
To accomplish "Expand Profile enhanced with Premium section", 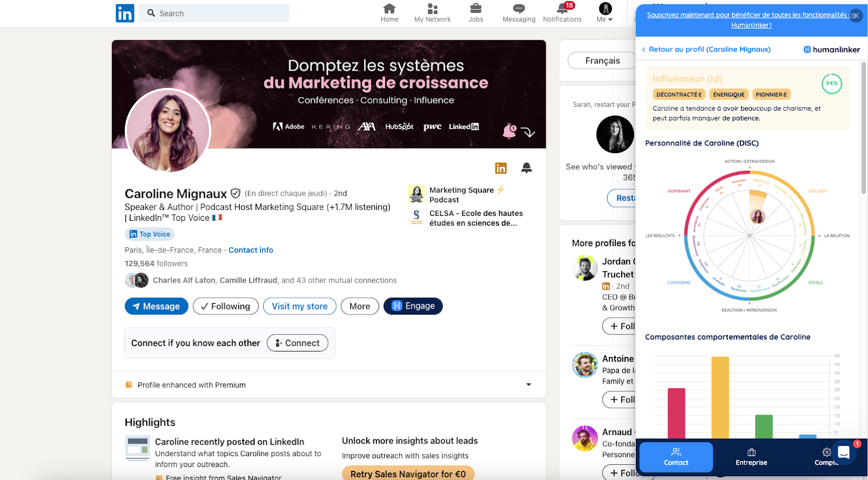I will pos(528,385).
